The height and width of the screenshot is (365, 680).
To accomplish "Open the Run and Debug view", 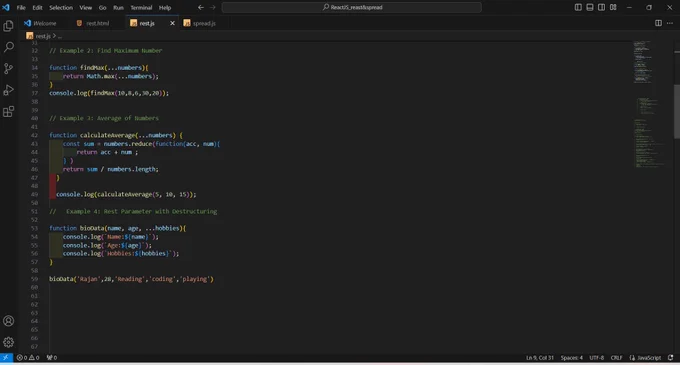I will click(x=8, y=90).
